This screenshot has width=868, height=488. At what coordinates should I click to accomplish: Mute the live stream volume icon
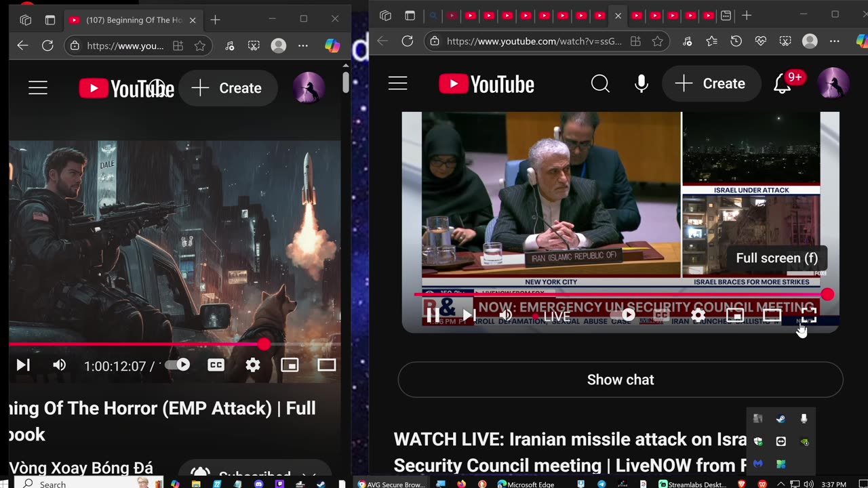point(505,315)
